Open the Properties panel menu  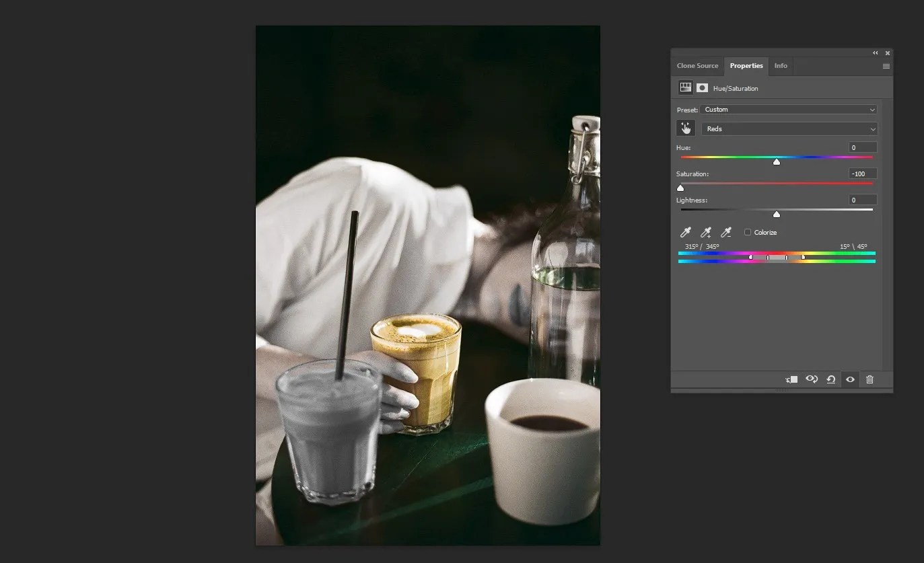click(x=886, y=66)
